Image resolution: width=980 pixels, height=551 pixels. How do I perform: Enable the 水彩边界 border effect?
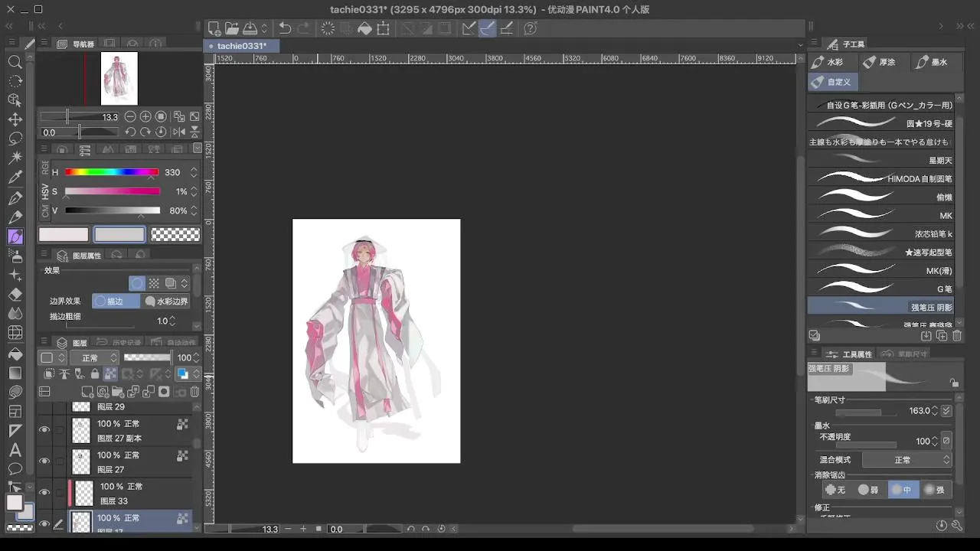pyautogui.click(x=166, y=302)
